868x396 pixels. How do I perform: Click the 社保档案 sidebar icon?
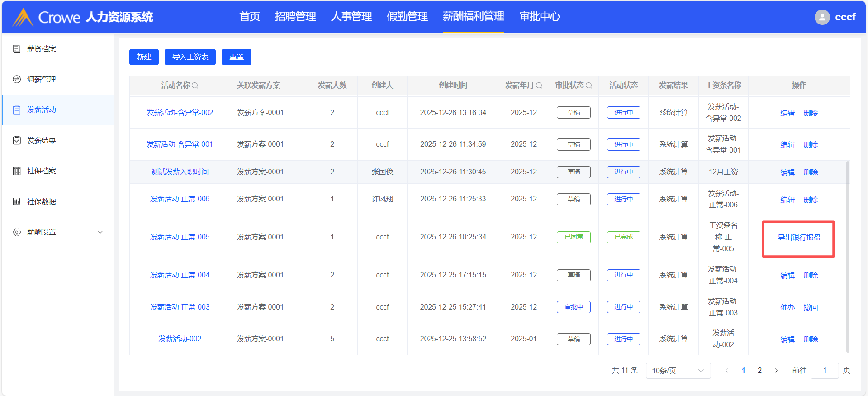click(17, 171)
